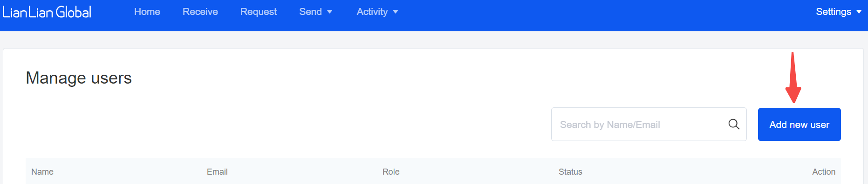The image size is (868, 184).
Task: Expand the Activity dropdown menu label
Action: point(372,12)
